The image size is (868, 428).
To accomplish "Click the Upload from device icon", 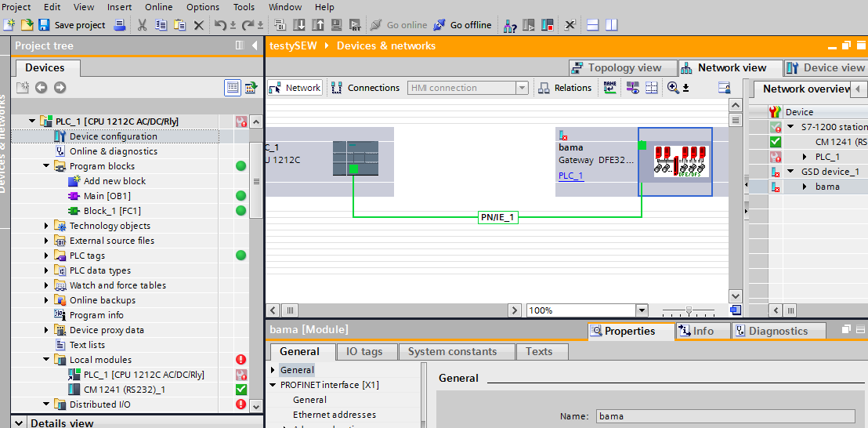I will point(318,25).
